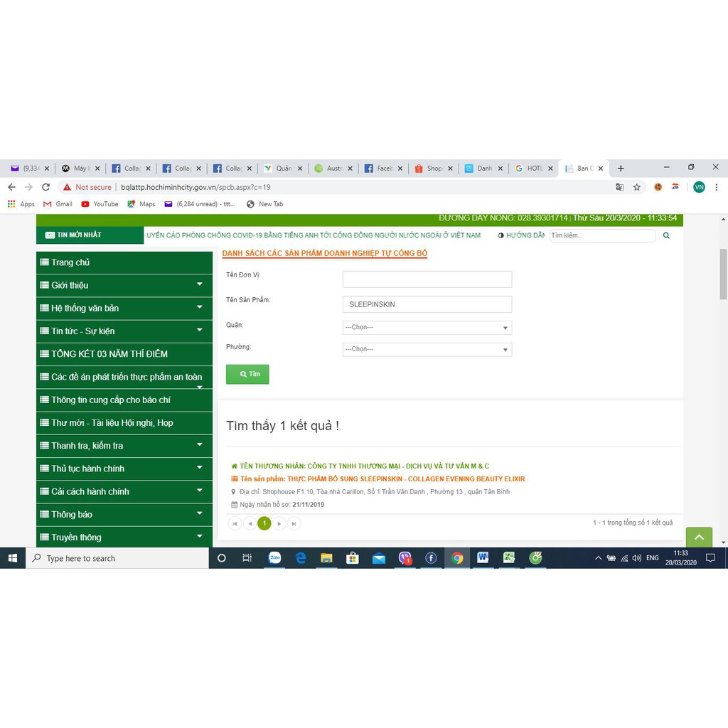Open Excel from the taskbar

509,558
